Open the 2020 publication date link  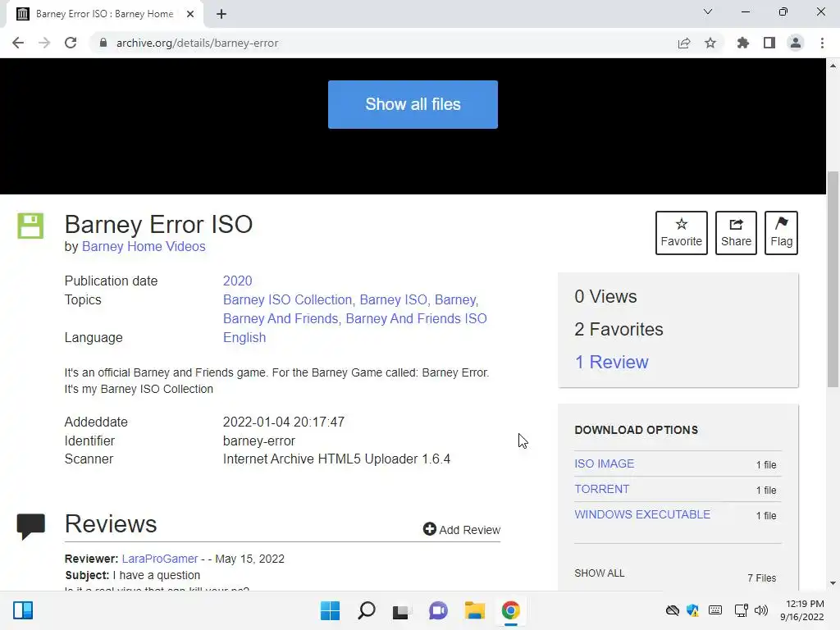(x=237, y=281)
